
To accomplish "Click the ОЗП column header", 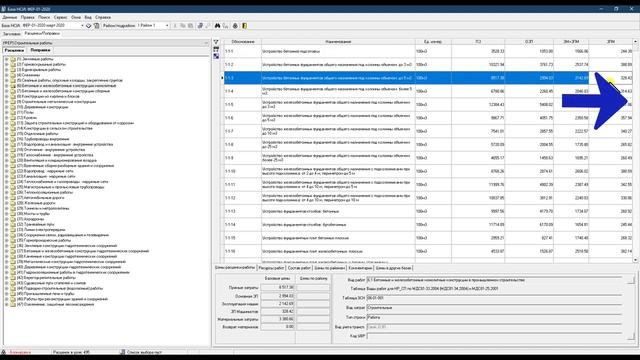I will coord(529,42).
